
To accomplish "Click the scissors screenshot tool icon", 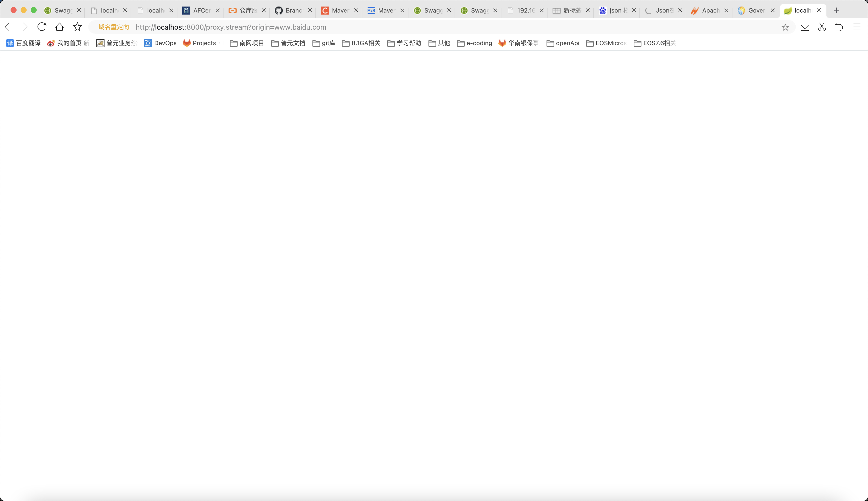I will click(x=822, y=27).
